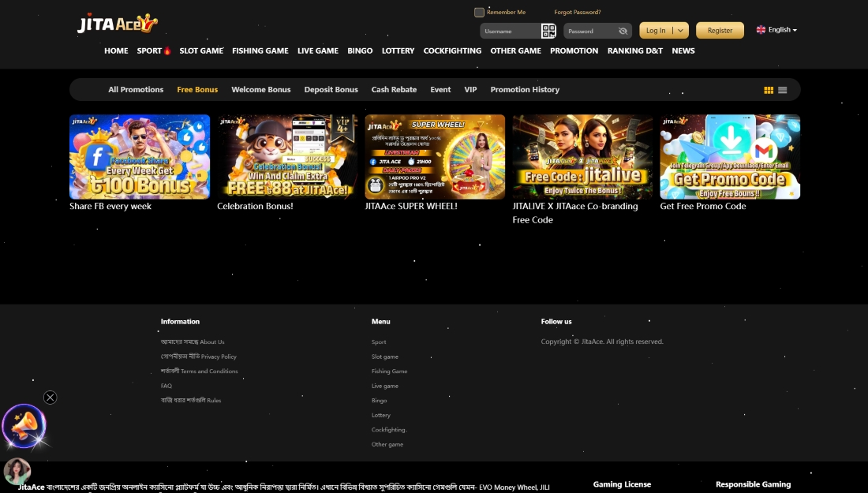Open the jitalive Free Code image

click(x=582, y=157)
